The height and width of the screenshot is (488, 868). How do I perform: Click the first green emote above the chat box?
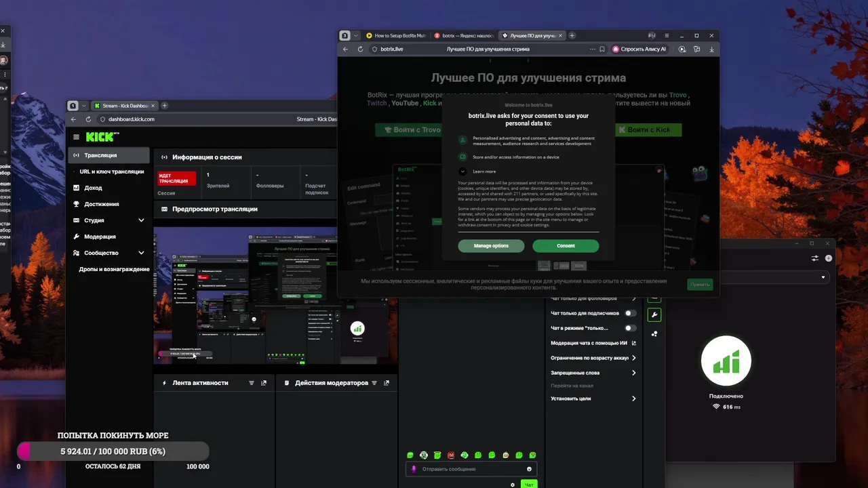pyautogui.click(x=410, y=455)
